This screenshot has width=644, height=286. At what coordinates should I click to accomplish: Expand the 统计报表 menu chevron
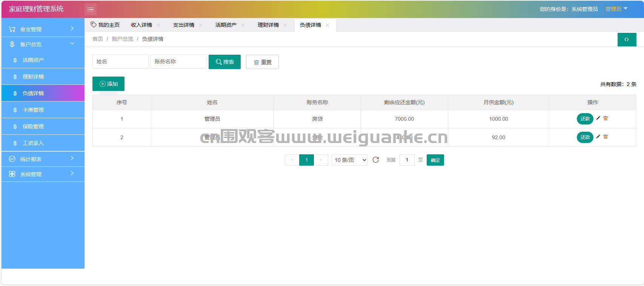(72, 158)
